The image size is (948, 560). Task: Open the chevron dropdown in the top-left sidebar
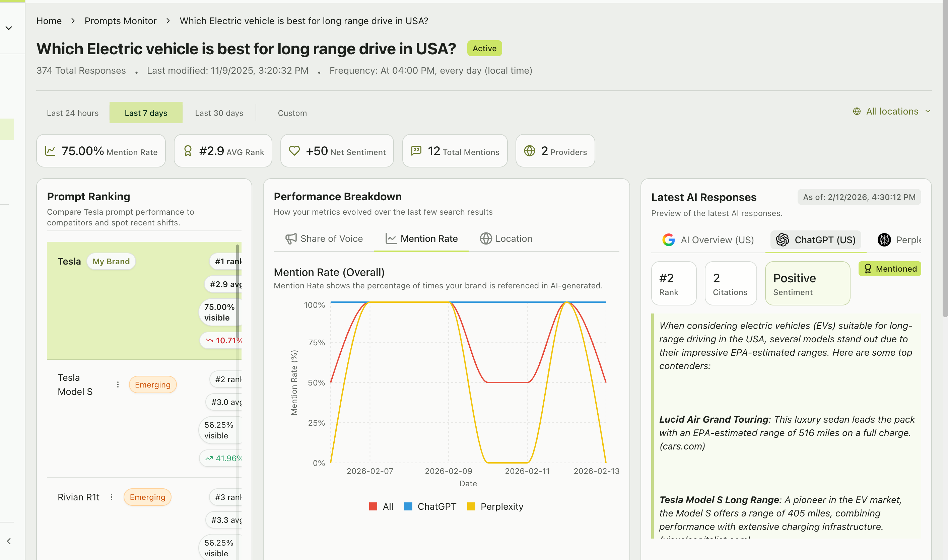pyautogui.click(x=9, y=27)
